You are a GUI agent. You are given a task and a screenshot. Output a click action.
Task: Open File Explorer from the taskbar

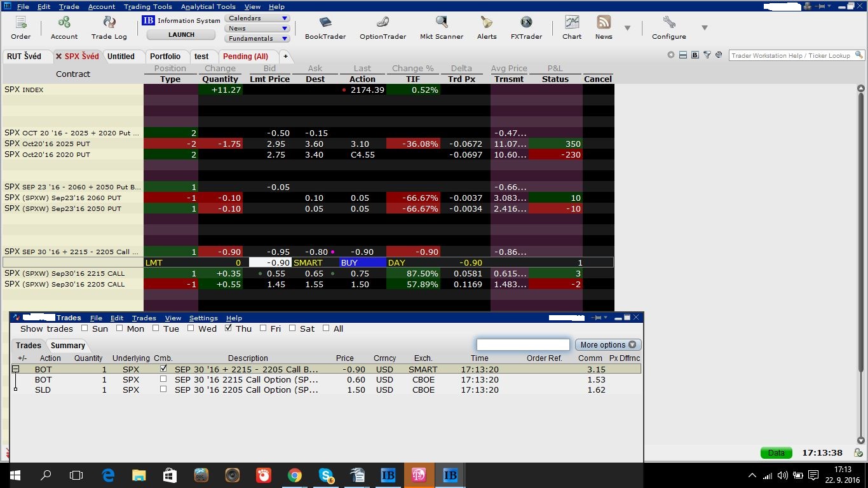coord(139,475)
